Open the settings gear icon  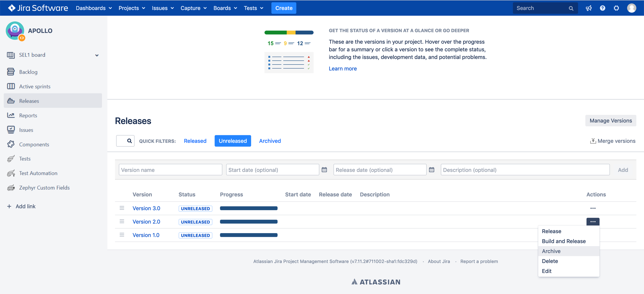coord(616,8)
